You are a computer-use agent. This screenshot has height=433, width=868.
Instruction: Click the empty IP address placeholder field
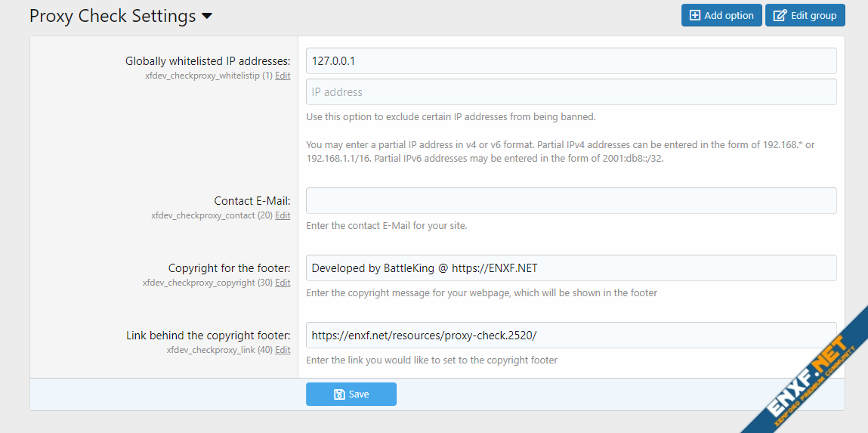(570, 92)
